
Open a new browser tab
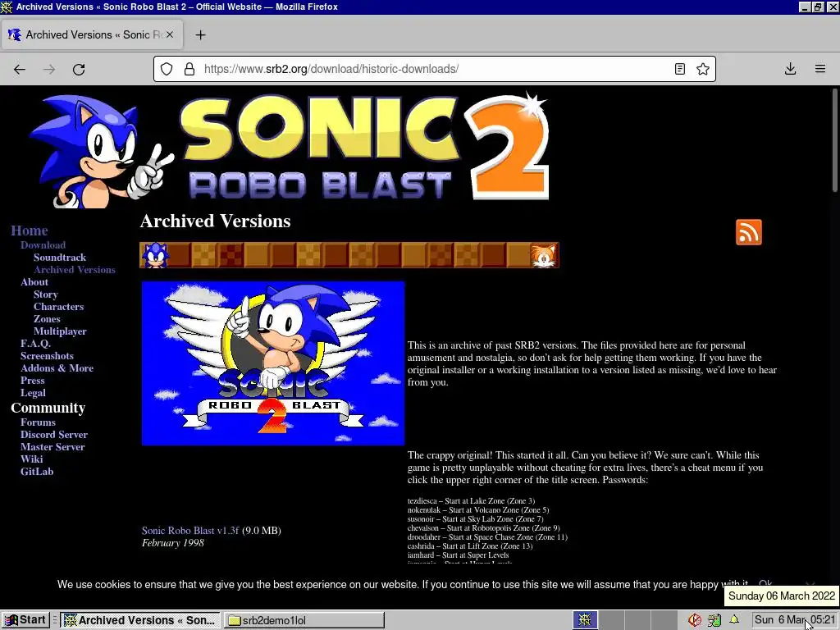(x=200, y=34)
